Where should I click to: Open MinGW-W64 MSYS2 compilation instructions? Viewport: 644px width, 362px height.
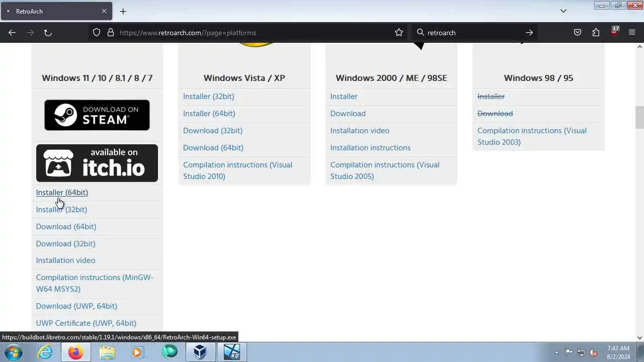pyautogui.click(x=95, y=283)
